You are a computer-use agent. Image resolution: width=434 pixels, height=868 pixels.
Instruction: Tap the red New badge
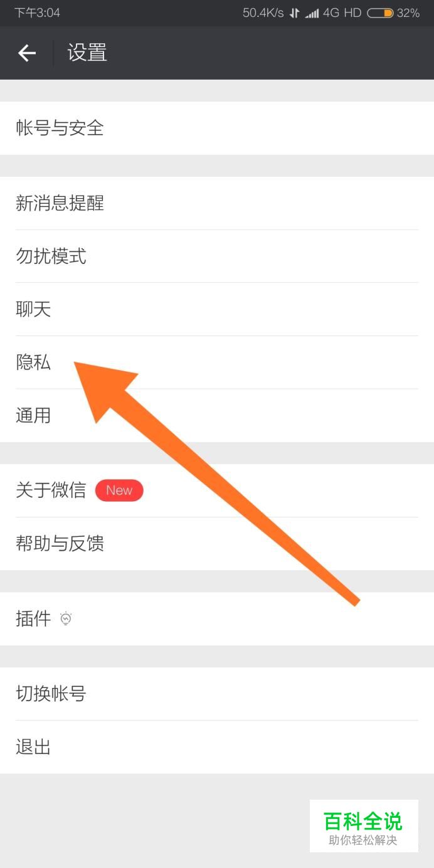tap(119, 490)
